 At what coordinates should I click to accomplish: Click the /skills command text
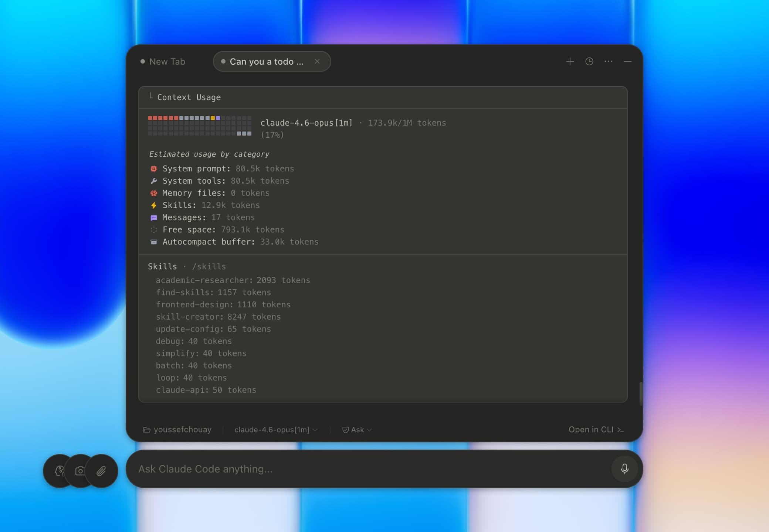[x=209, y=266]
